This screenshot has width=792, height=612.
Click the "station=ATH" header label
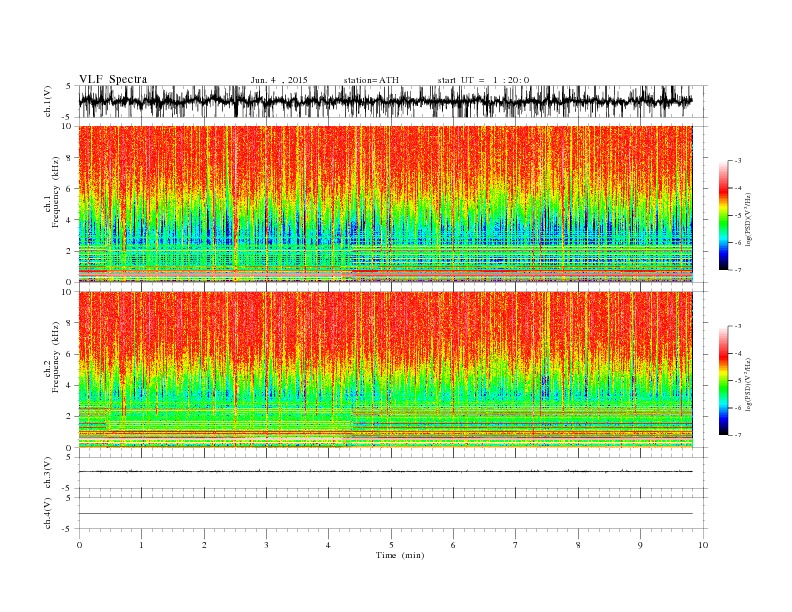click(371, 80)
